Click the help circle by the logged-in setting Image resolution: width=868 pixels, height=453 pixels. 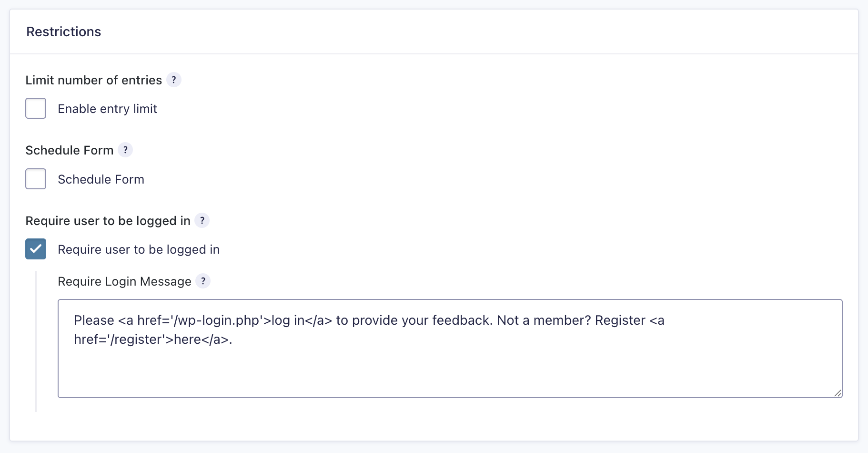tap(202, 220)
